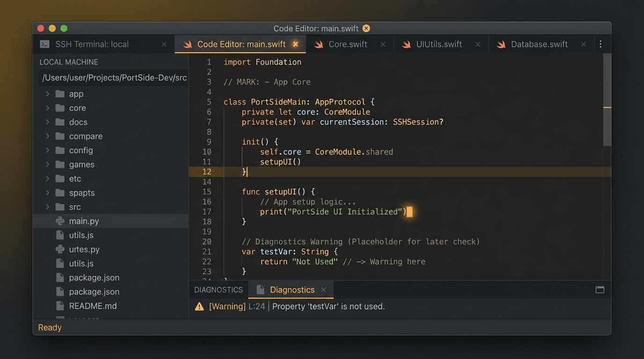Viewport: 644px width, 359px height.
Task: Expand the compare folder
Action: tap(47, 136)
